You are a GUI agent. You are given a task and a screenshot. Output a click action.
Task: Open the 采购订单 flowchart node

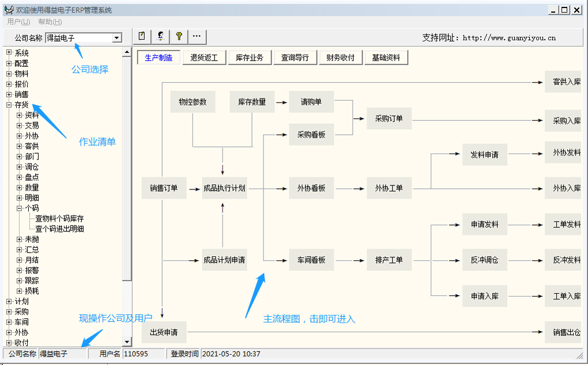[x=389, y=119]
